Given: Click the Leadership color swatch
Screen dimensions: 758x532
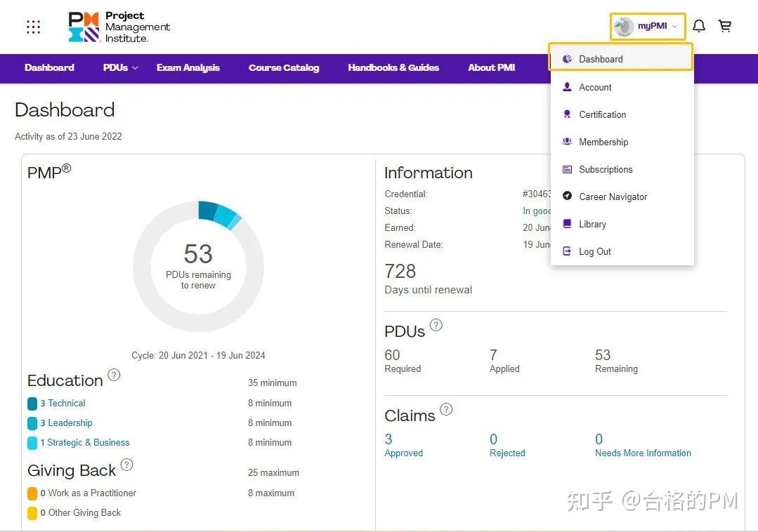Looking at the screenshot, I should [32, 423].
